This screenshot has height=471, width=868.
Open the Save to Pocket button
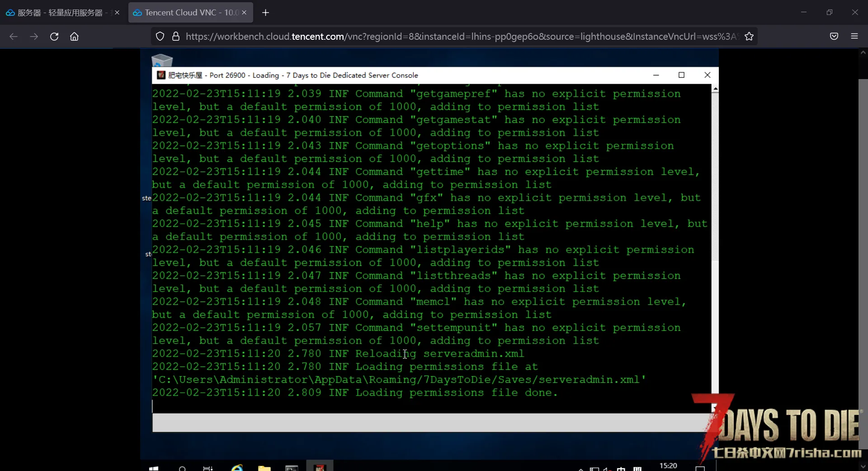click(x=834, y=37)
